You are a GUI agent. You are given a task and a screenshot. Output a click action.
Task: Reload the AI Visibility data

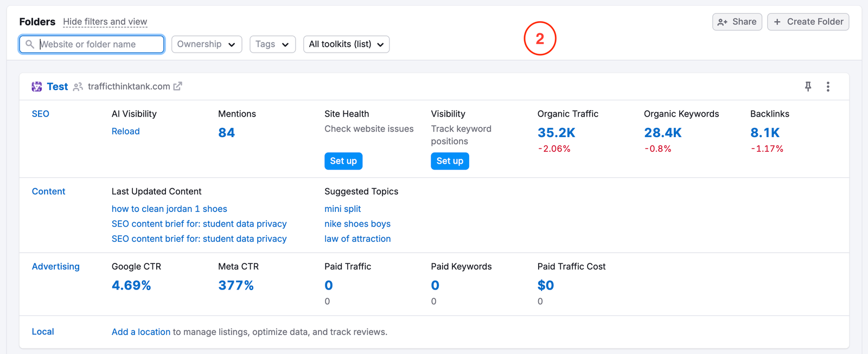(125, 131)
